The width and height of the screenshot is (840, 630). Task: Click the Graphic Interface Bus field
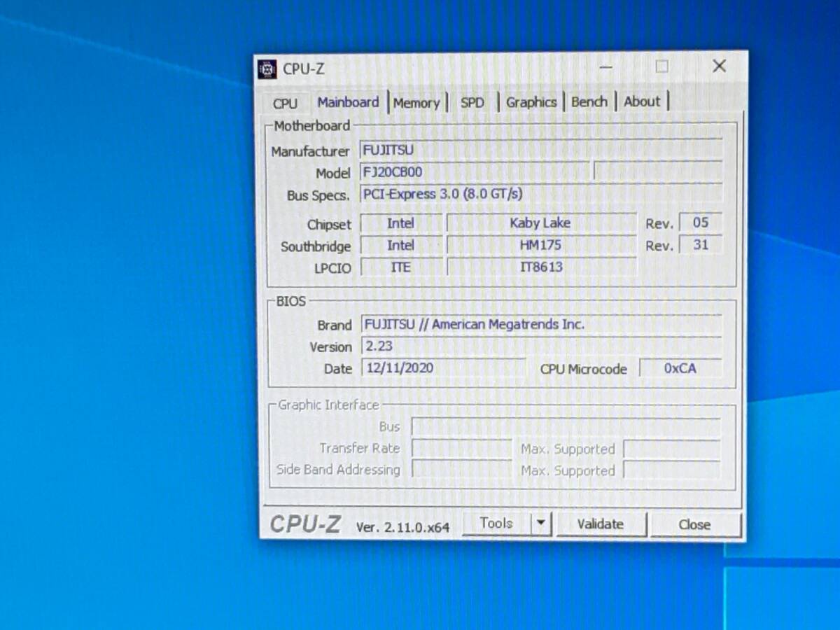566,426
